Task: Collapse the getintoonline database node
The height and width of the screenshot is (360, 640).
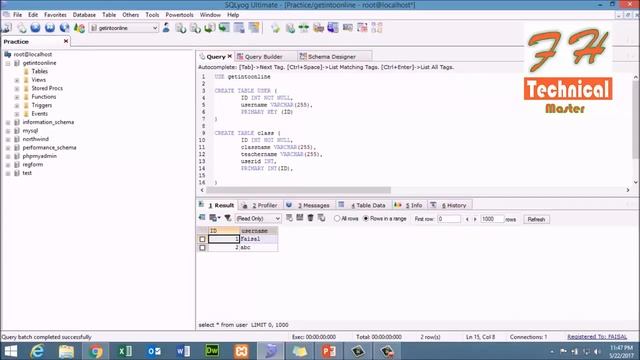Action: tap(8, 63)
